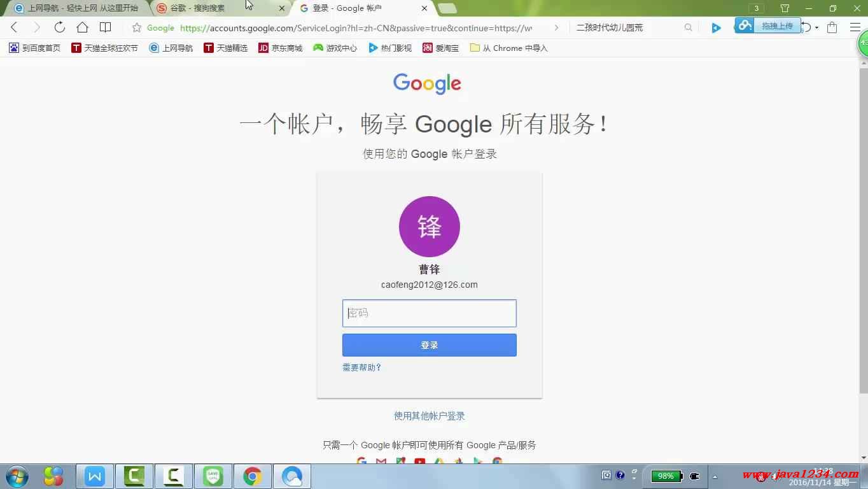Click the caofeng2012@126.com email text
The height and width of the screenshot is (489, 868).
[x=430, y=285]
